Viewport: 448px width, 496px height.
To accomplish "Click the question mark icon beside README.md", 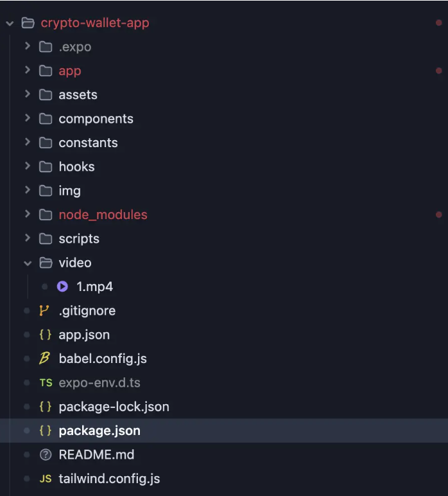I will pos(46,455).
